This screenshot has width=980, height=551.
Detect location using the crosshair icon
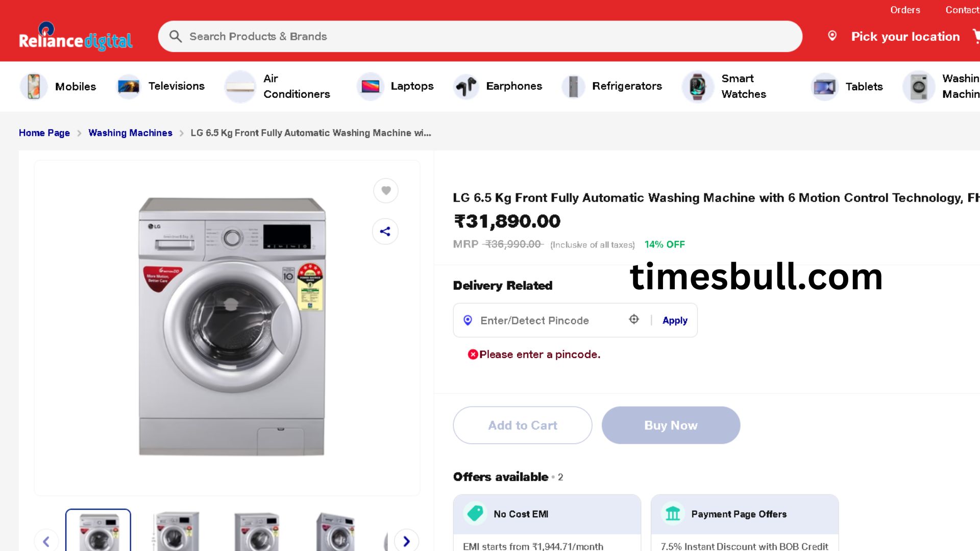634,319
